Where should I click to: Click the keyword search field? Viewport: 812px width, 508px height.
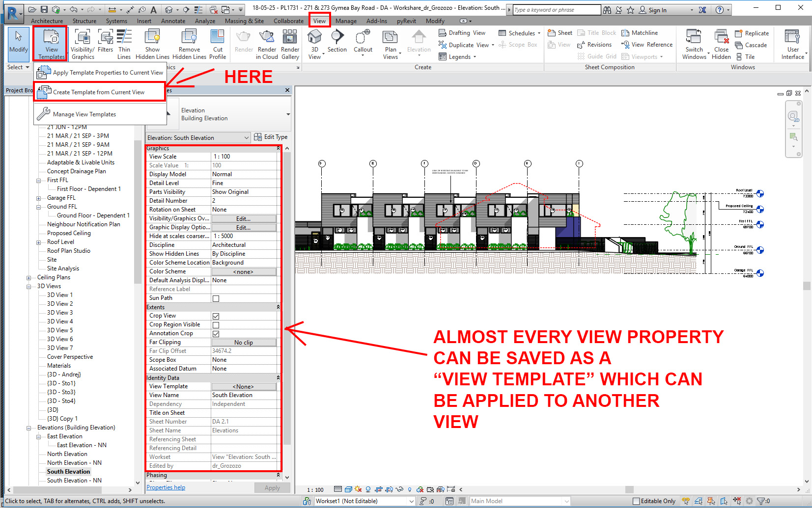555,9
